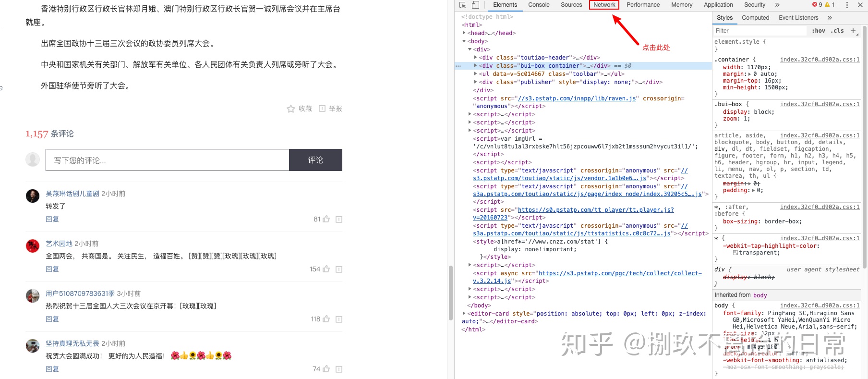Expand the ul toolbar node
The width and height of the screenshot is (868, 379).
click(x=475, y=74)
